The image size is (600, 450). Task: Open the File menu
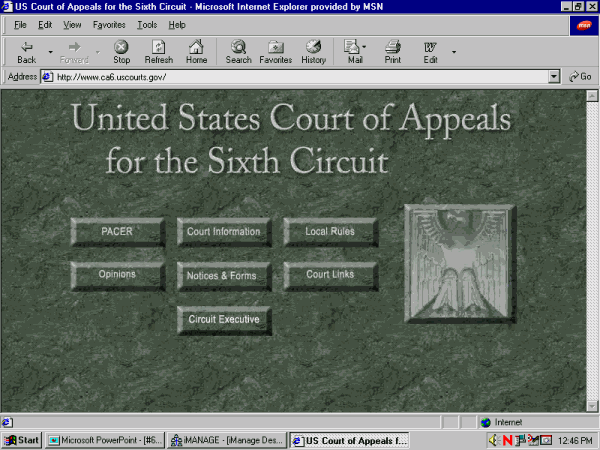click(20, 24)
